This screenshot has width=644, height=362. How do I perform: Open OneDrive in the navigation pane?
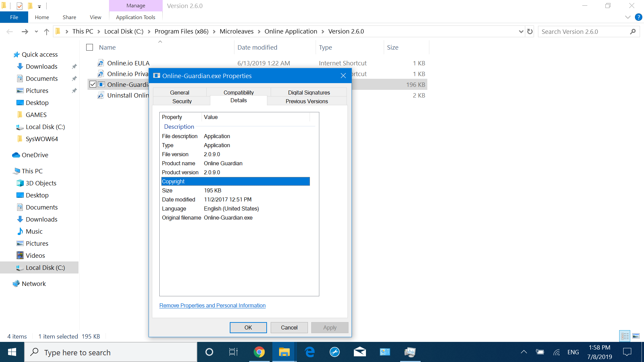35,155
